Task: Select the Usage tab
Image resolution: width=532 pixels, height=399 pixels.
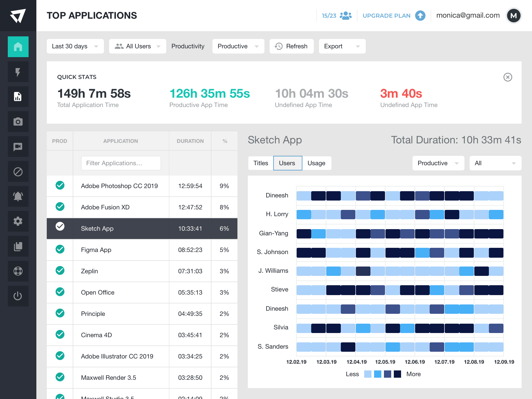Action: (316, 163)
